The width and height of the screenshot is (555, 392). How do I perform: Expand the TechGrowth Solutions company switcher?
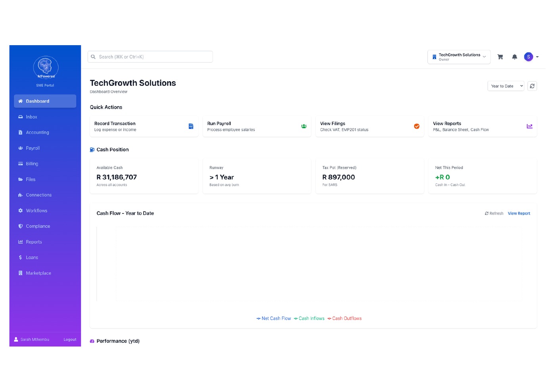click(x=459, y=57)
